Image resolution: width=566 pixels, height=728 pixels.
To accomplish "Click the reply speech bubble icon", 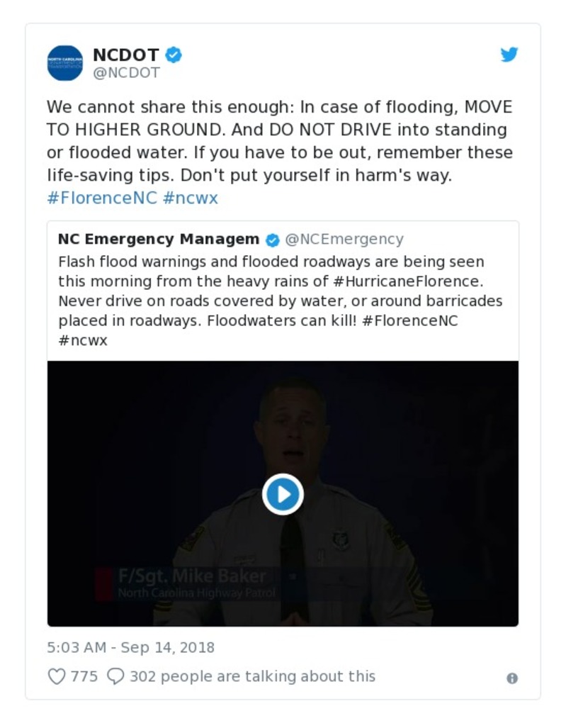I will 115,676.
